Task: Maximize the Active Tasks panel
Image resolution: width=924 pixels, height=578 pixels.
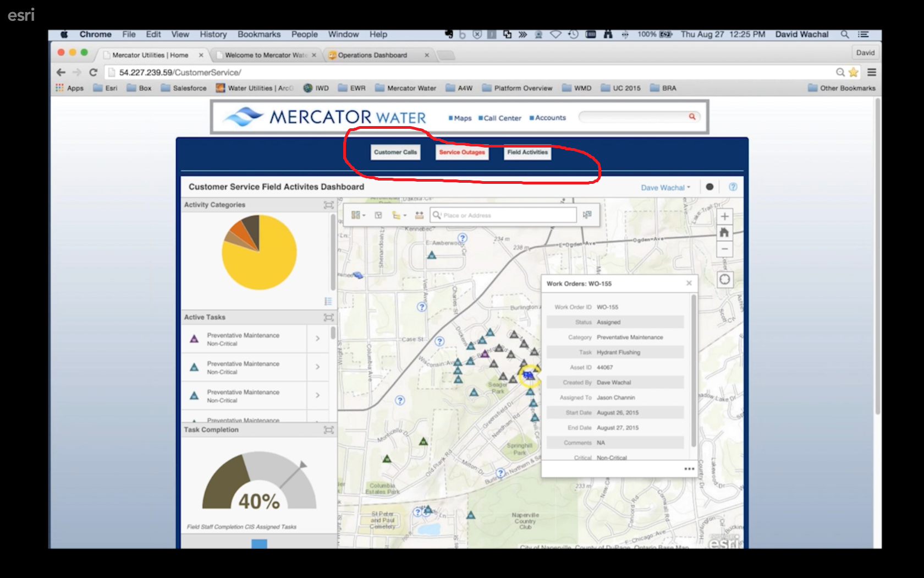Action: [x=328, y=317]
